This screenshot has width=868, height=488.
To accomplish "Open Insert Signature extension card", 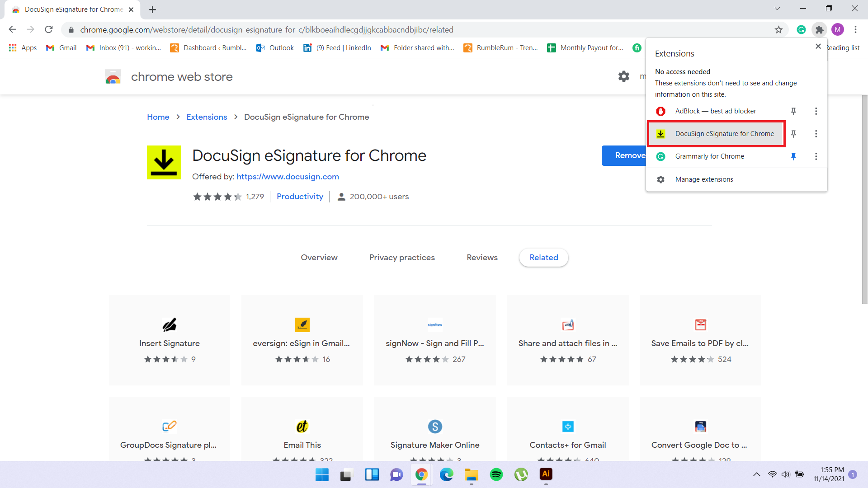I will tap(170, 340).
